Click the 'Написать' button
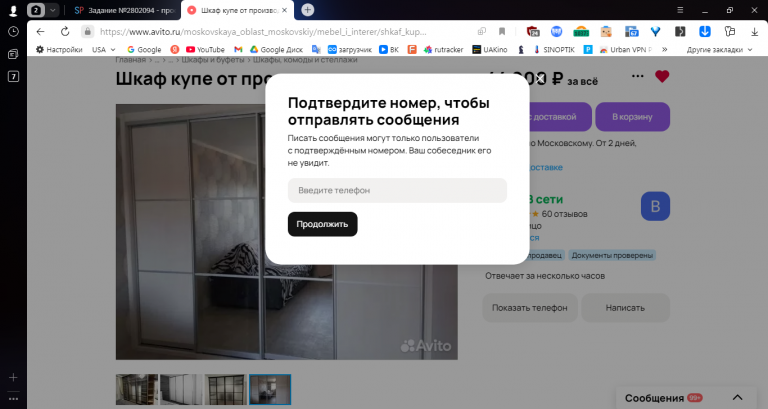The height and width of the screenshot is (409, 768). tap(625, 308)
